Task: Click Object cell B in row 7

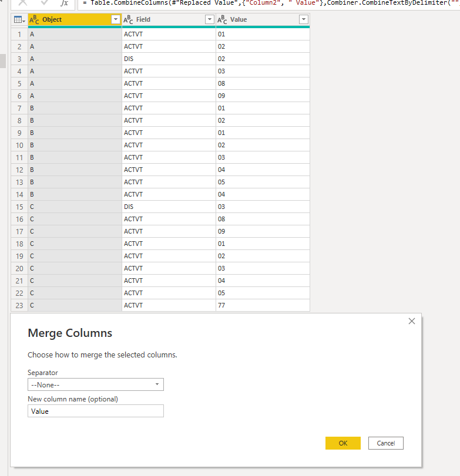Action: tap(75, 108)
